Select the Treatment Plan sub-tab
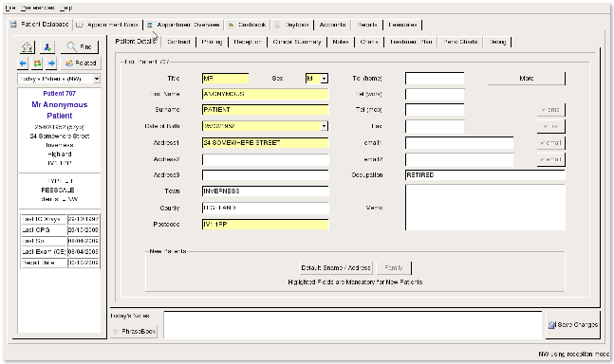The image size is (614, 364). (x=411, y=42)
